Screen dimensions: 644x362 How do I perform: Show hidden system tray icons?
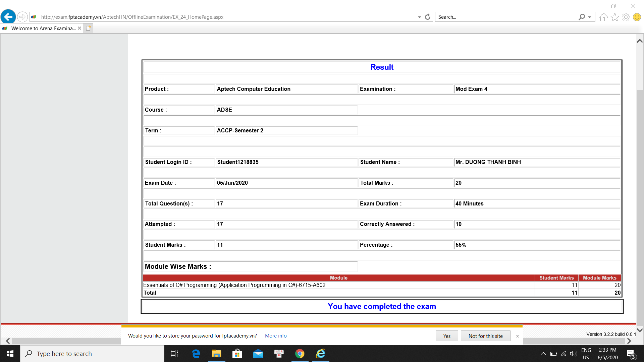pyautogui.click(x=543, y=354)
